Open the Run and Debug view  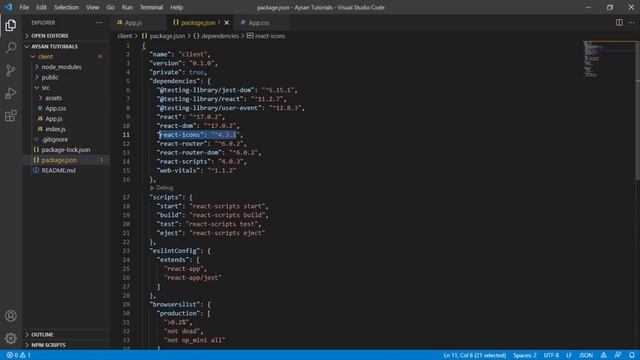click(x=11, y=93)
